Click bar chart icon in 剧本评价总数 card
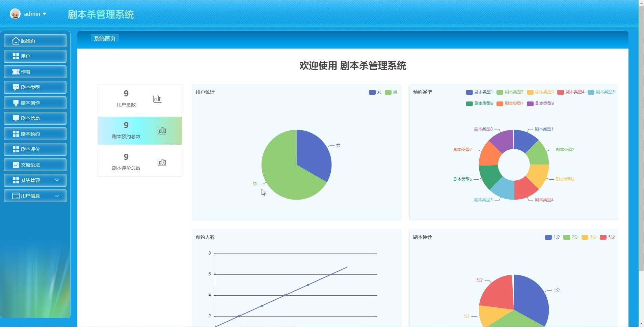 pos(162,162)
